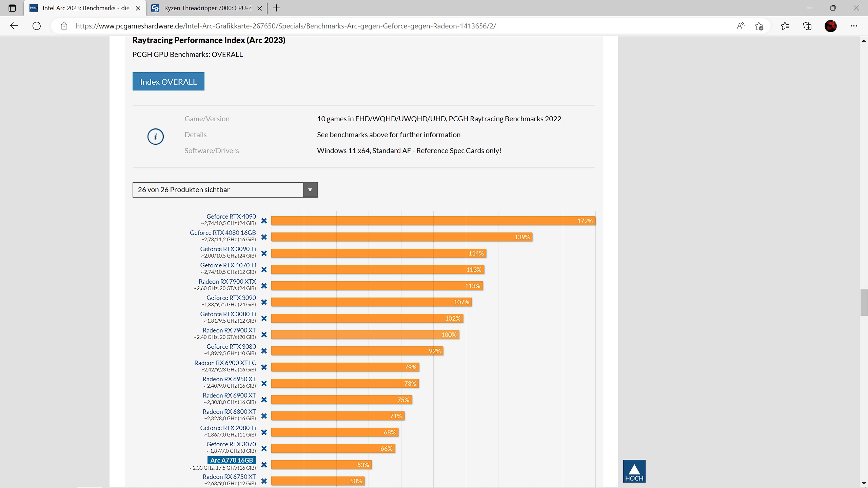Reload the page with refresh icon
868x488 pixels.
37,26
